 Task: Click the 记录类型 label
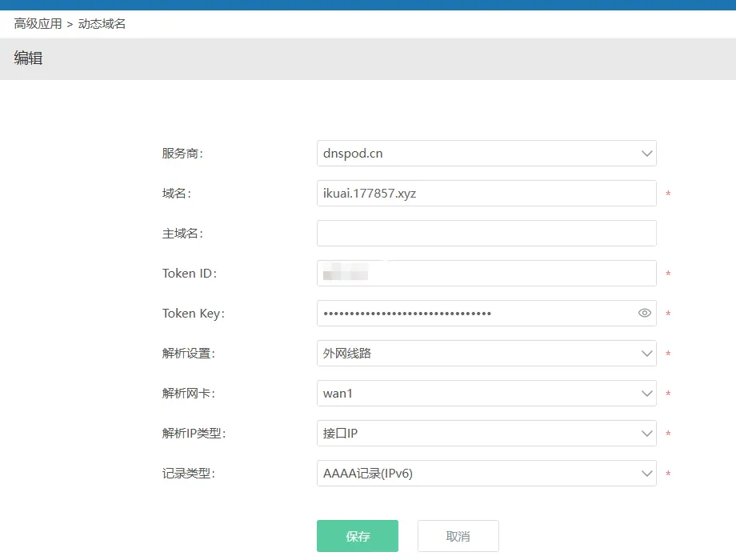pos(189,473)
